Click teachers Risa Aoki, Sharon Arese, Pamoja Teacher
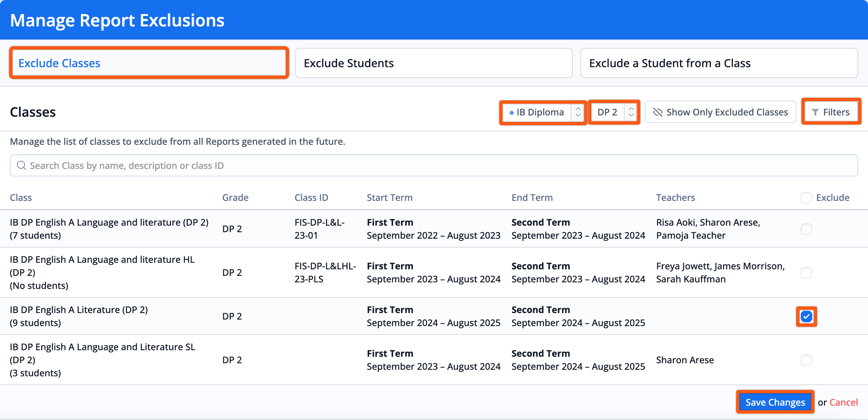This screenshot has height=420, width=868. click(x=708, y=229)
